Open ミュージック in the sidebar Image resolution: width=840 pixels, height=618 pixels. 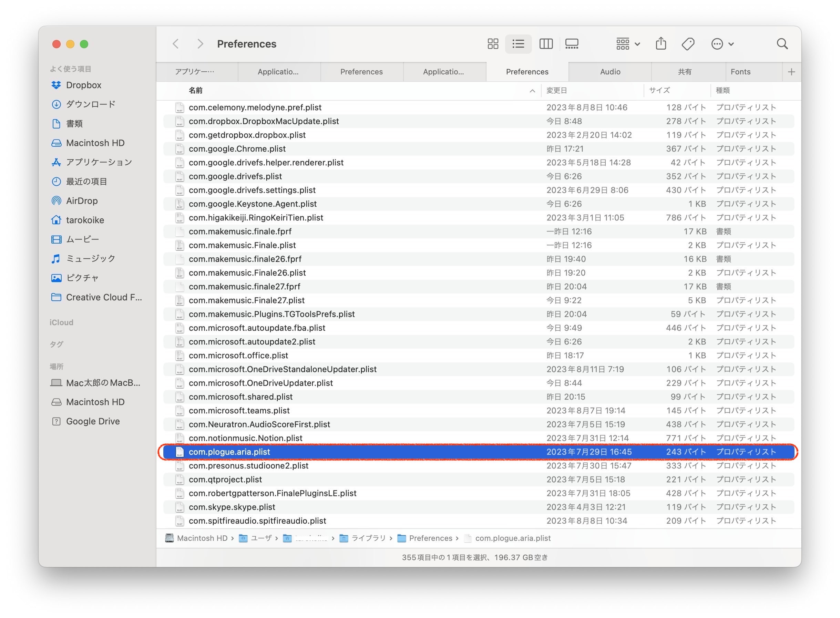click(x=83, y=258)
